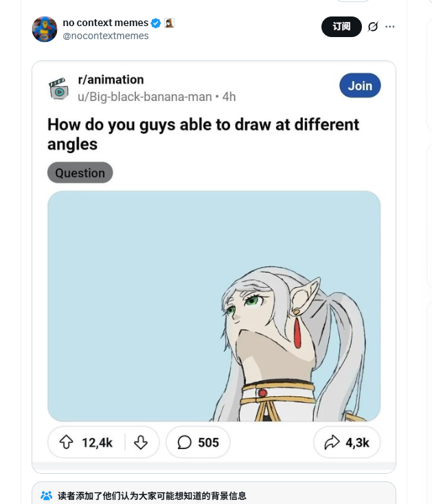Viewport: 432px width, 504px height.
Task: Open the Grok icon next to 订阅
Action: (x=373, y=27)
